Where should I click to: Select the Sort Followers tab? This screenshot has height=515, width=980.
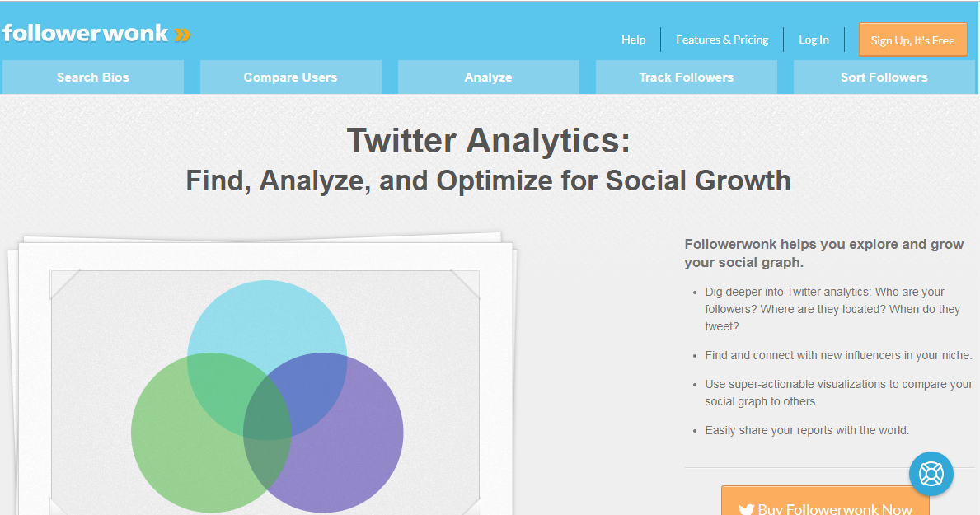(x=884, y=77)
